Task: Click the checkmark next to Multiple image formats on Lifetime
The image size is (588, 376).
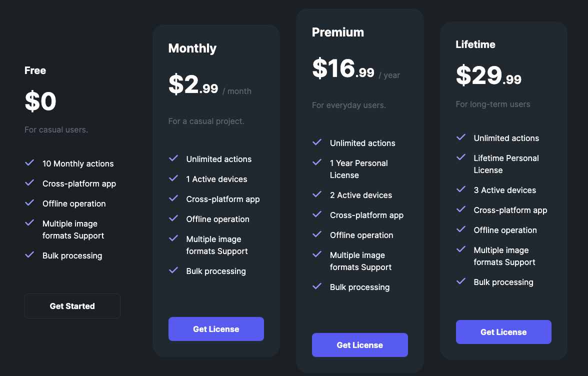Action: click(460, 249)
